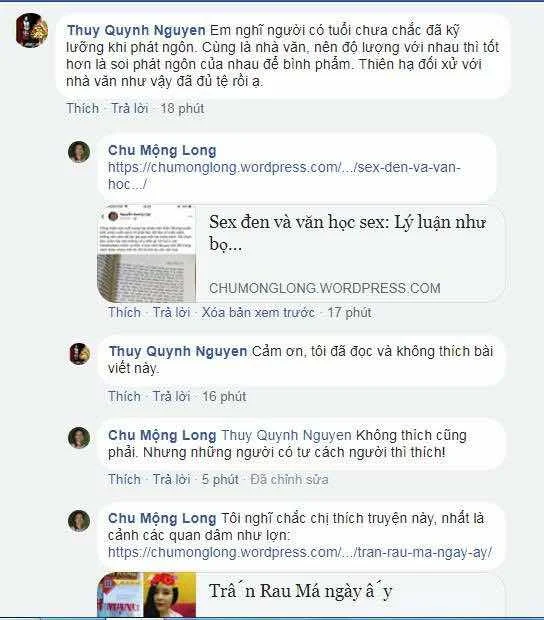544x620 pixels.
Task: View edit history via 'Đã chỉnh sửa'
Action: (x=289, y=480)
